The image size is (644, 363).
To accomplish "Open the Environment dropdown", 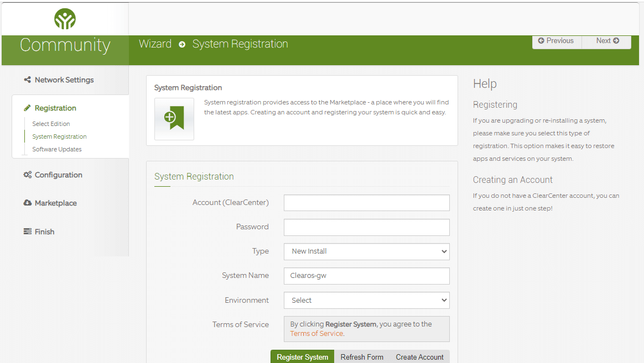I will pyautogui.click(x=367, y=300).
